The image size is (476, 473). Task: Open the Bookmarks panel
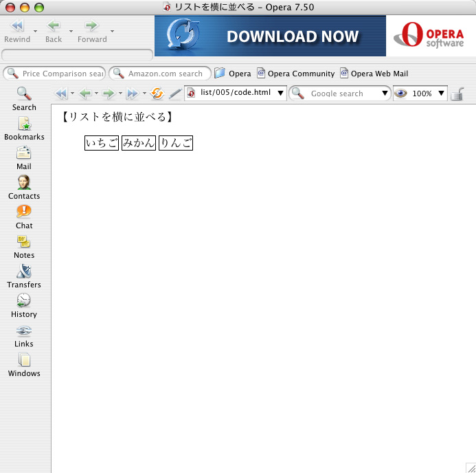coord(24,129)
